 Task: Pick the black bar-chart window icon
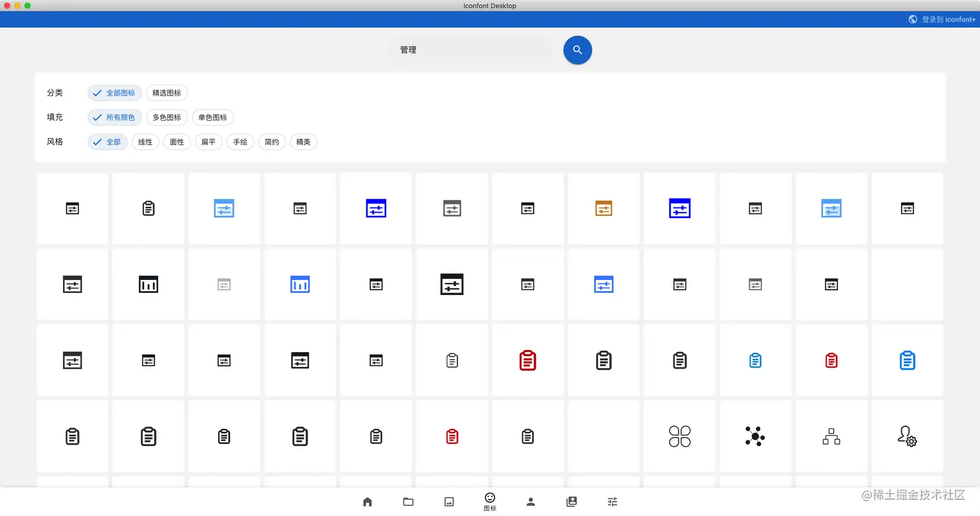(x=148, y=284)
